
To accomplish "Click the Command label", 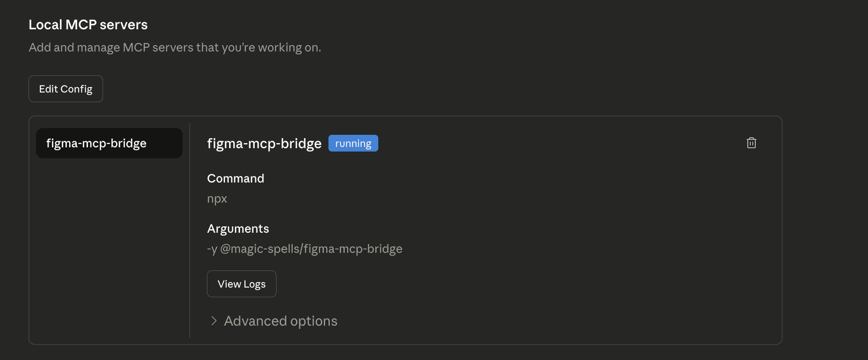I will pyautogui.click(x=235, y=178).
